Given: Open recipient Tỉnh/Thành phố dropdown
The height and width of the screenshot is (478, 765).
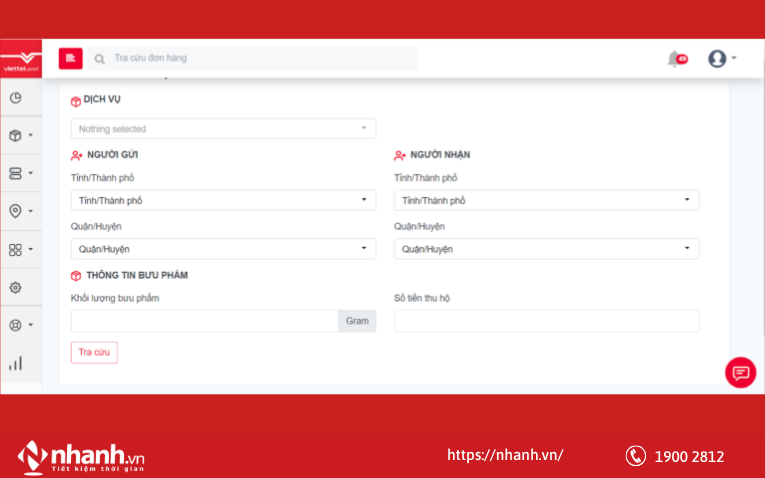Looking at the screenshot, I should [546, 200].
